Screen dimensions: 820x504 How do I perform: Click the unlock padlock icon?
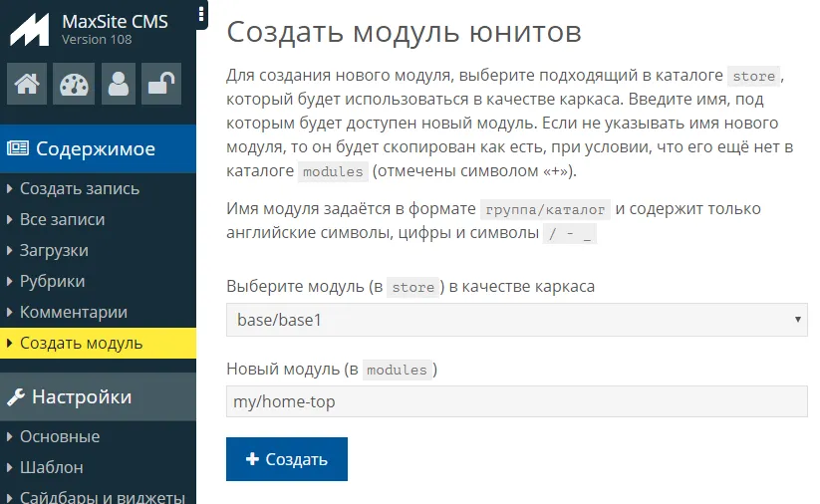point(160,84)
